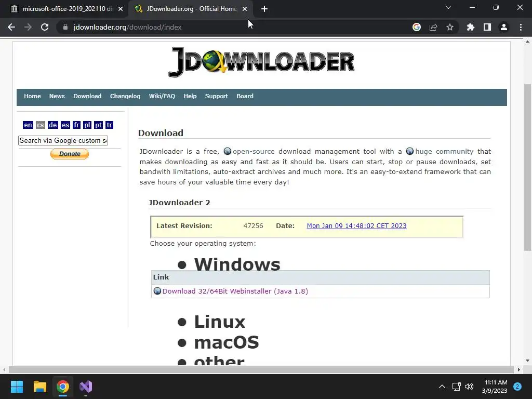
Task: Open the clock and date 3/9/2023
Action: (495, 387)
